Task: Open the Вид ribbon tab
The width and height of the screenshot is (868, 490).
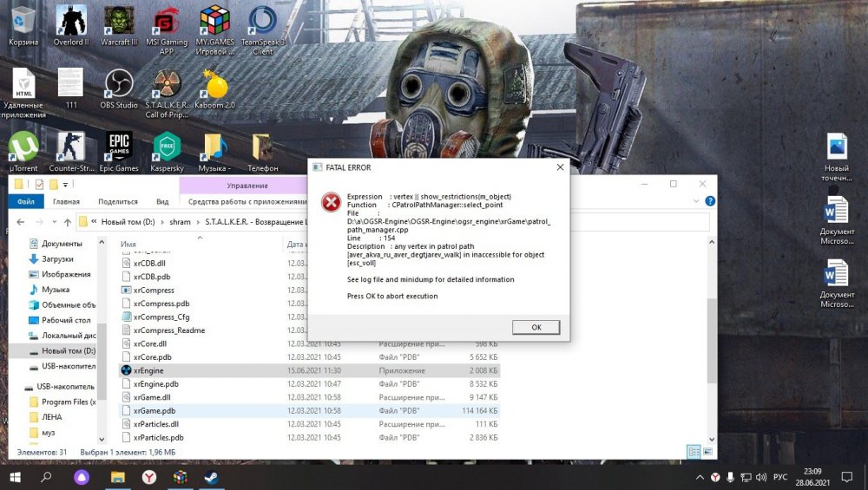Action: pyautogui.click(x=162, y=201)
